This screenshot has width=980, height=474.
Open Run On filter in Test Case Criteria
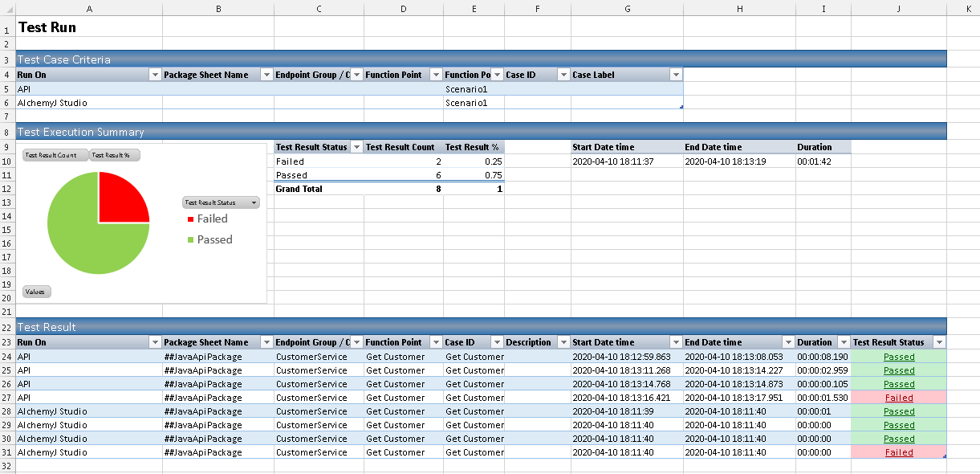click(x=155, y=75)
